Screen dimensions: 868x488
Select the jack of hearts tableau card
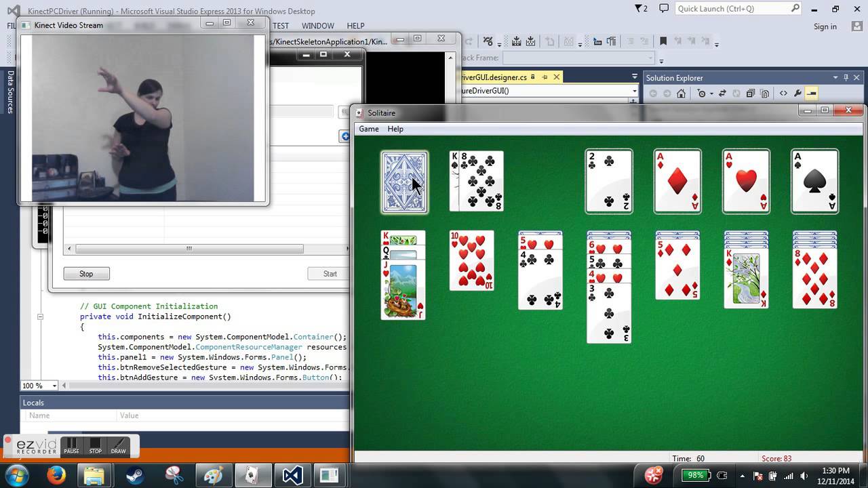tap(403, 291)
